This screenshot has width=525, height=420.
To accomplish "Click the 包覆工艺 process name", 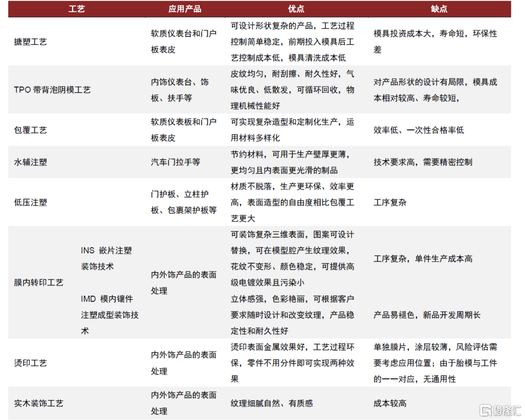I will click(x=31, y=130).
